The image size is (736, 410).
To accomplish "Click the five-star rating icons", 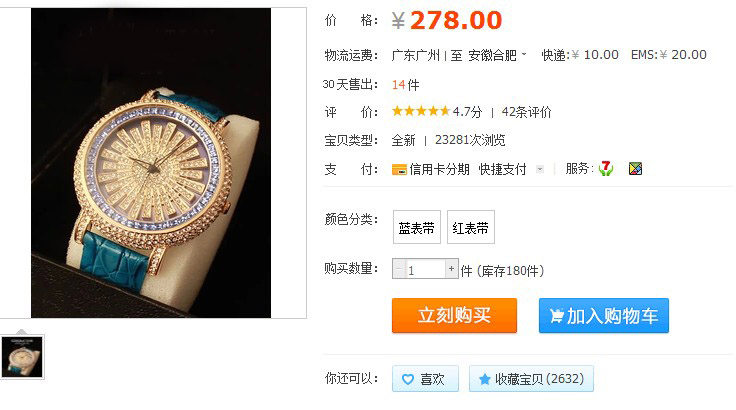I will 421,111.
